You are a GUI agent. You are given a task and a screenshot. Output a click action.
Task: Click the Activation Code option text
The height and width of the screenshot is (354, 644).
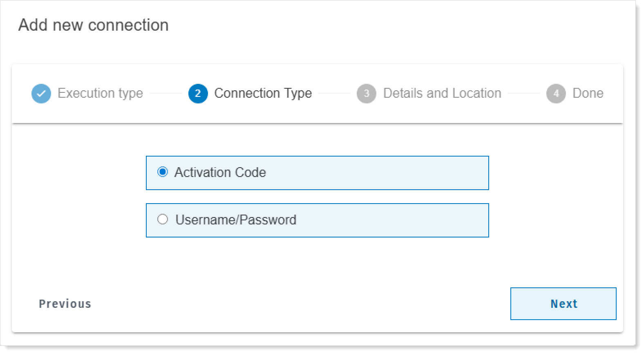click(x=220, y=173)
